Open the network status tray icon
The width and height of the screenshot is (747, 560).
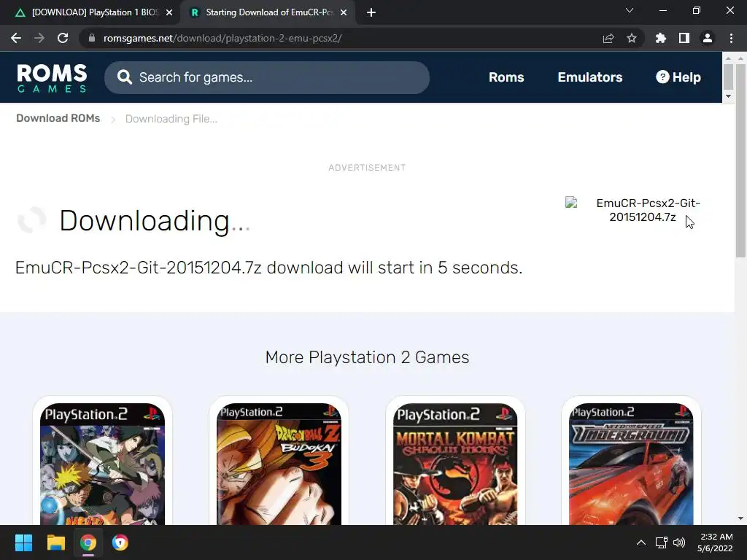[661, 542]
